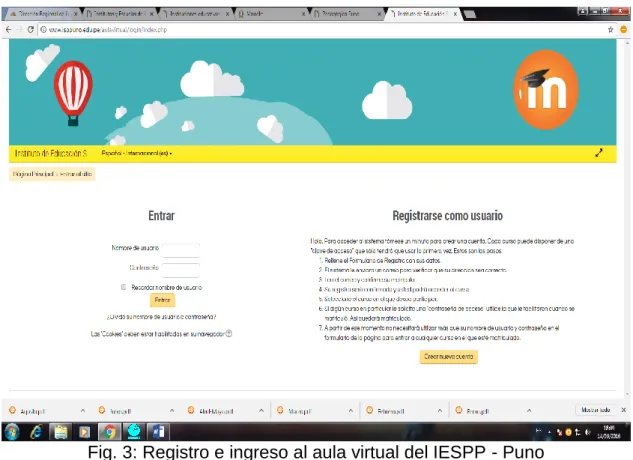Select the active Instituto de Educación tab
Viewport: 633px width, 460px height.
[422, 14]
